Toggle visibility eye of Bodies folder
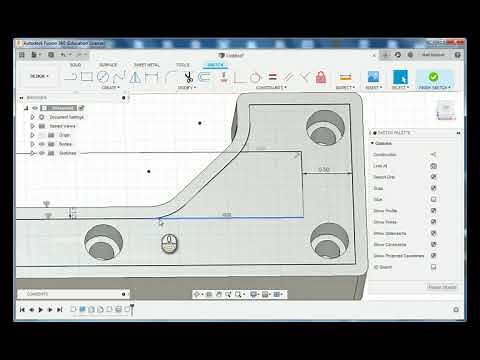 [42, 144]
